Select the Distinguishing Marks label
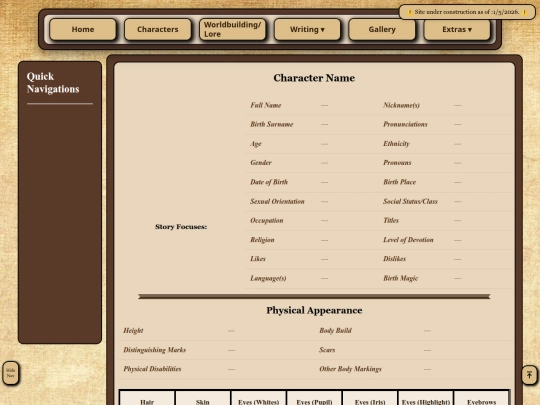The width and height of the screenshot is (540, 405). (154, 350)
